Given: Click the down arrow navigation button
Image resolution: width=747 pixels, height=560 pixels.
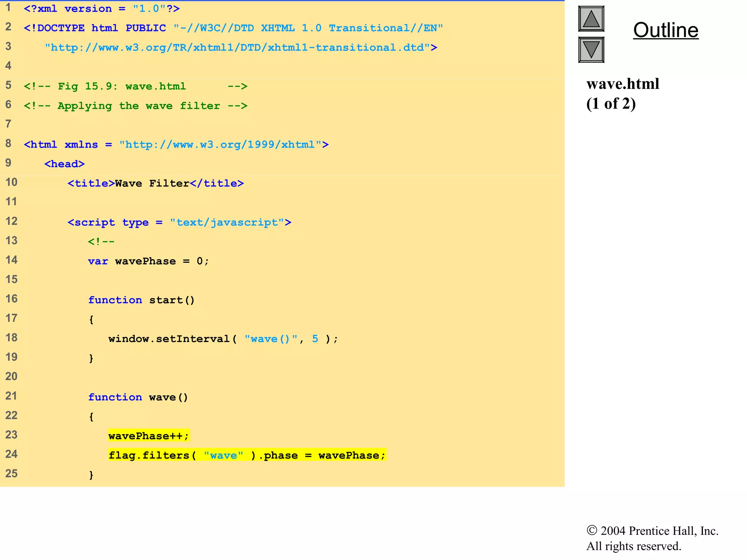Looking at the screenshot, I should tap(591, 50).
